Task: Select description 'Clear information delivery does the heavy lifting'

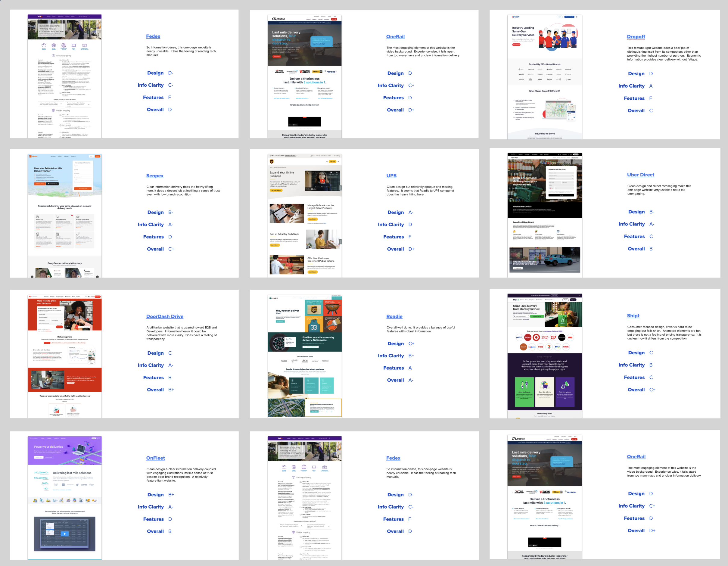Action: tap(183, 191)
